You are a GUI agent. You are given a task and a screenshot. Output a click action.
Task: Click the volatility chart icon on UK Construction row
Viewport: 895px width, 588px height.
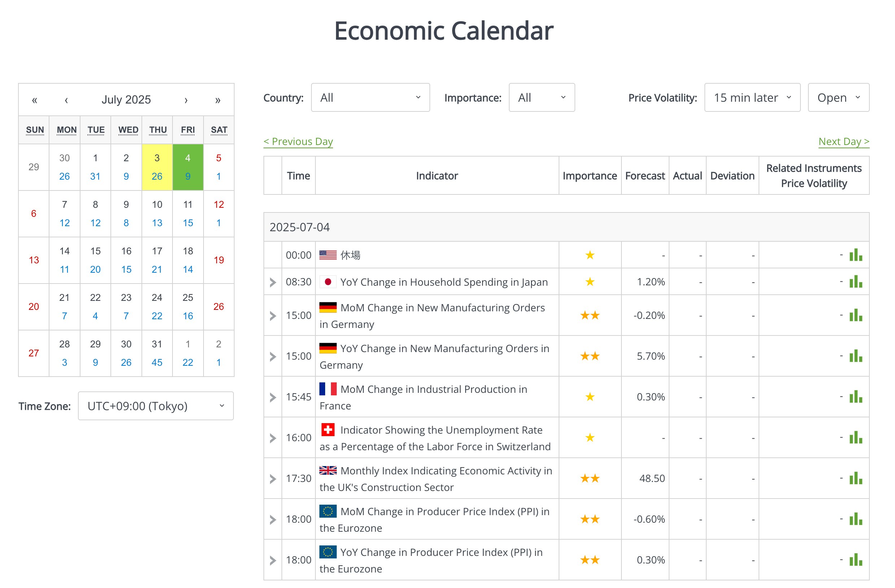tap(856, 479)
